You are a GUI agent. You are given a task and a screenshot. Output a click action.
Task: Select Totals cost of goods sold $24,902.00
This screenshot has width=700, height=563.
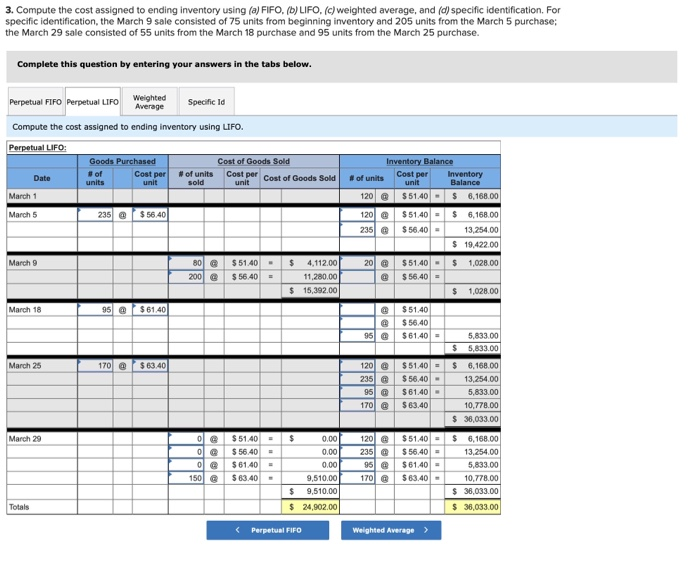[310, 507]
